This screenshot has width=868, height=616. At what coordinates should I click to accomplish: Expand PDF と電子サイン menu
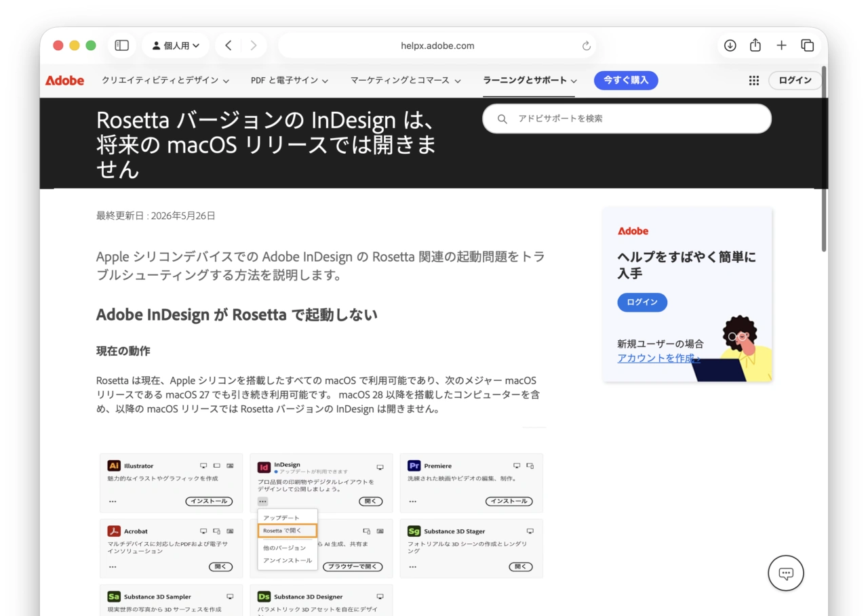coord(290,80)
